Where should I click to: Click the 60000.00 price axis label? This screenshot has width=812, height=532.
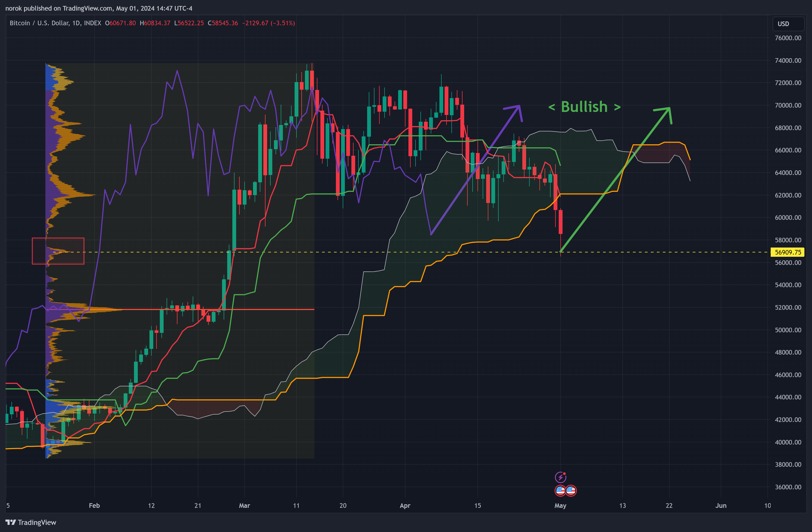(x=788, y=218)
